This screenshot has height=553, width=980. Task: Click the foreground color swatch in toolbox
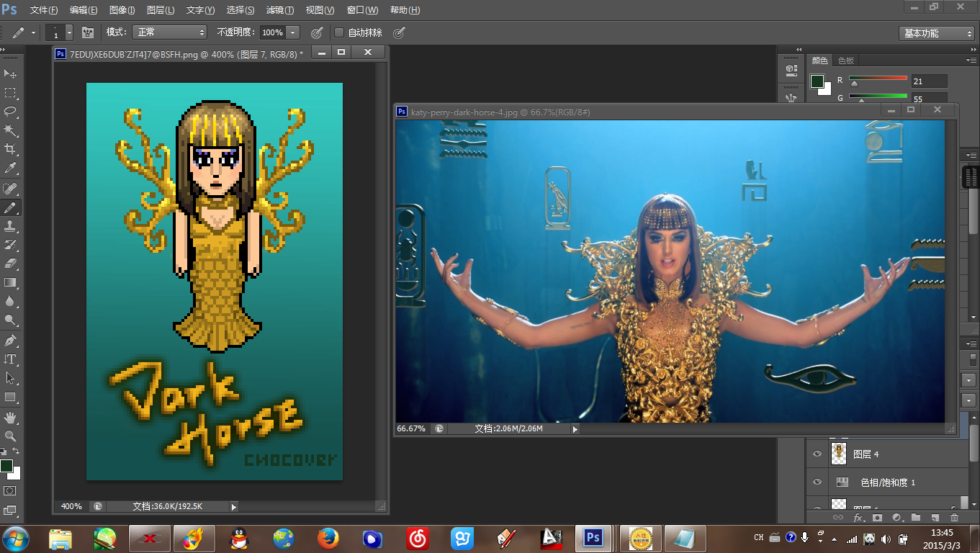click(6, 466)
